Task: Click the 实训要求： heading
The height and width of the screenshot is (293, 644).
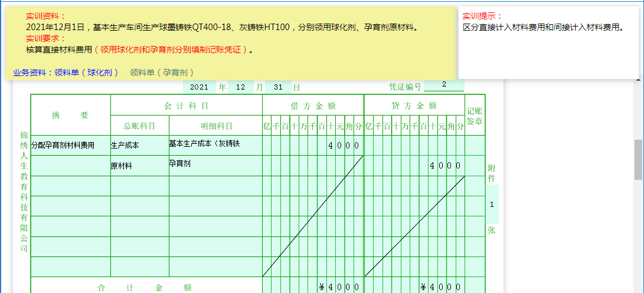Action: pyautogui.click(x=46, y=38)
